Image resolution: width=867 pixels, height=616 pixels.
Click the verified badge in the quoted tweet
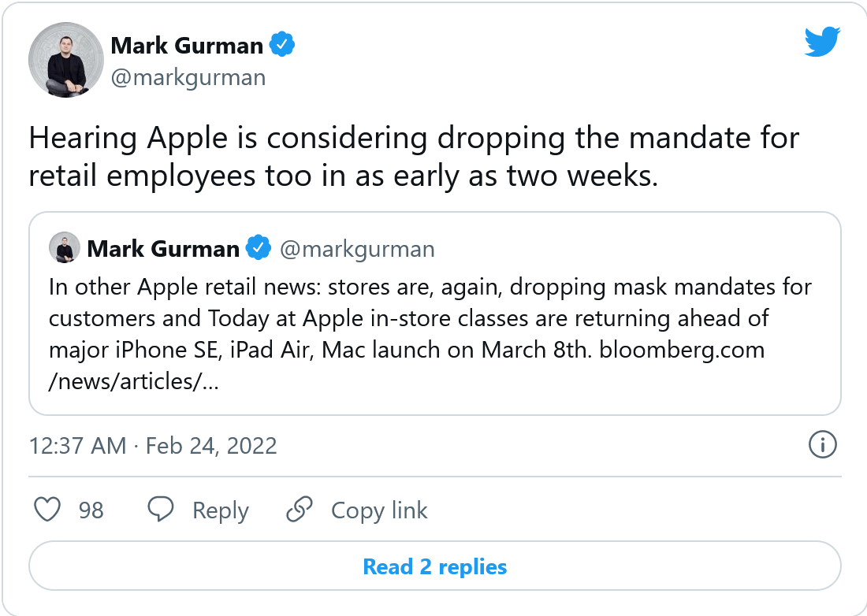(259, 248)
